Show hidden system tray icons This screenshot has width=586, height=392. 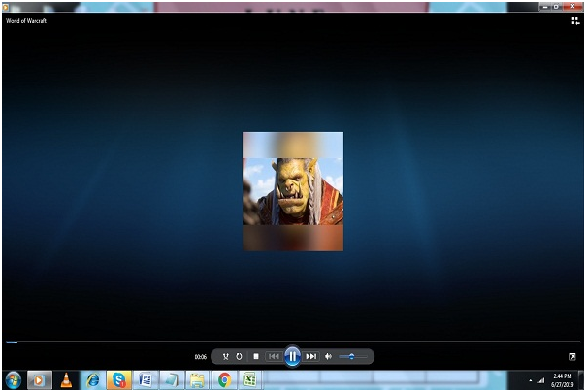pos(531,380)
